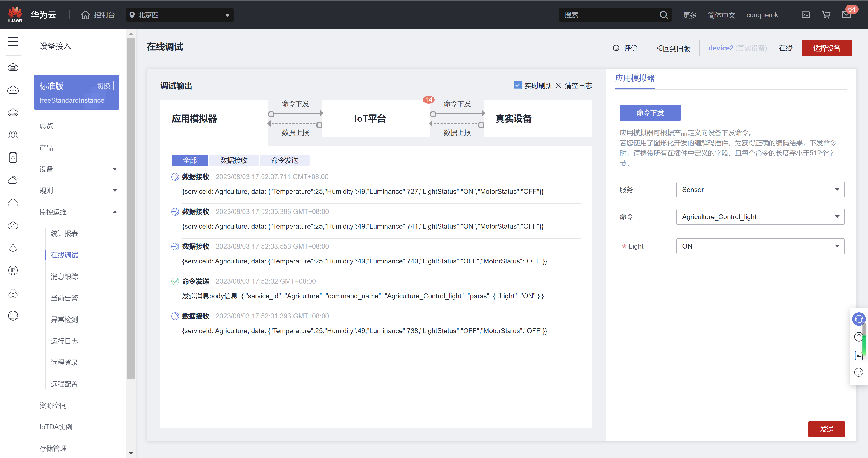Image resolution: width=868 pixels, height=458 pixels.
Task: Open the hamburger menu icon
Action: (x=13, y=41)
